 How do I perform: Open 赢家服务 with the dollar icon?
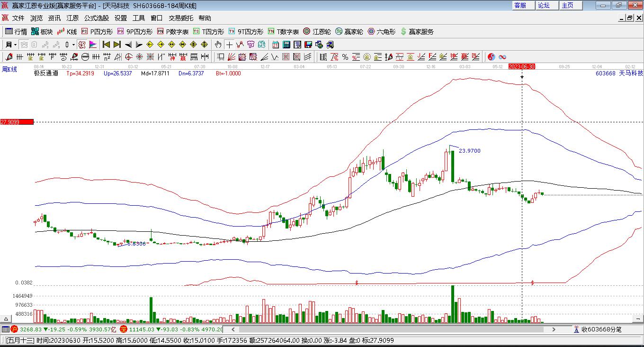point(417,32)
